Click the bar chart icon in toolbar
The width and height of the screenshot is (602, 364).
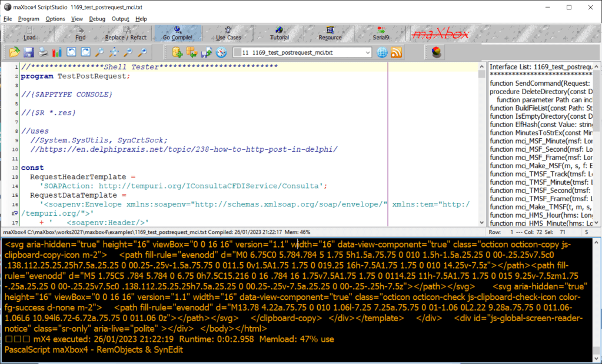pyautogui.click(x=57, y=52)
